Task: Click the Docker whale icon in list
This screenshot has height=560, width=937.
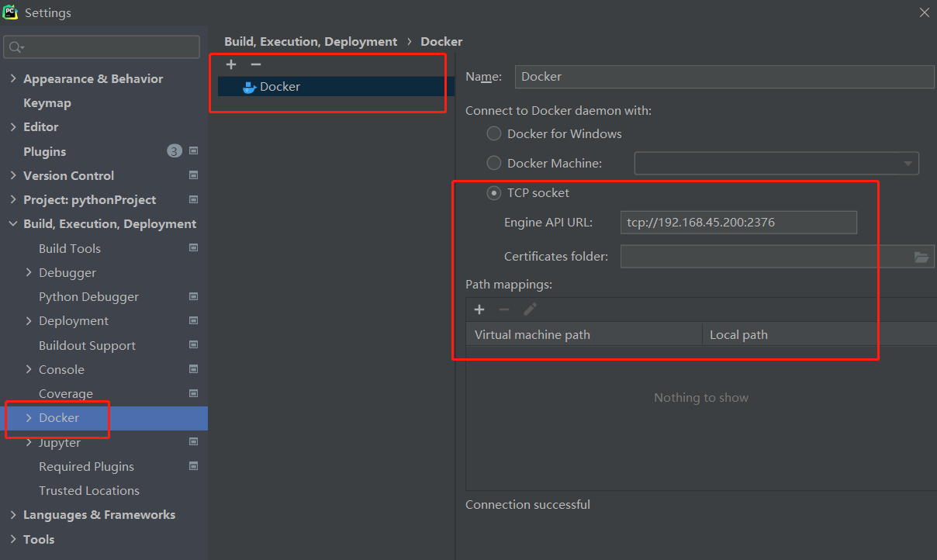Action: click(x=249, y=87)
